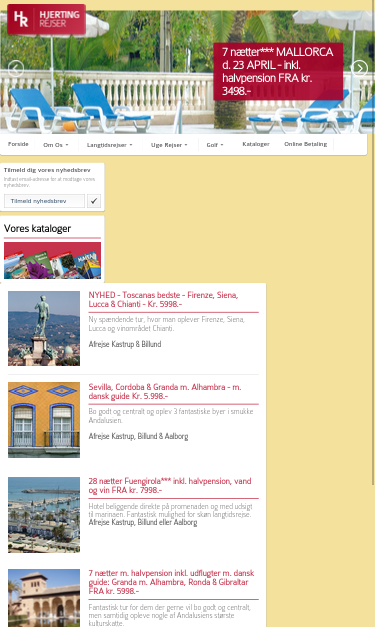Select the text 'Afrejse Kastrup, Billund & Aalborg'
The width and height of the screenshot is (375, 627).
[138, 436]
